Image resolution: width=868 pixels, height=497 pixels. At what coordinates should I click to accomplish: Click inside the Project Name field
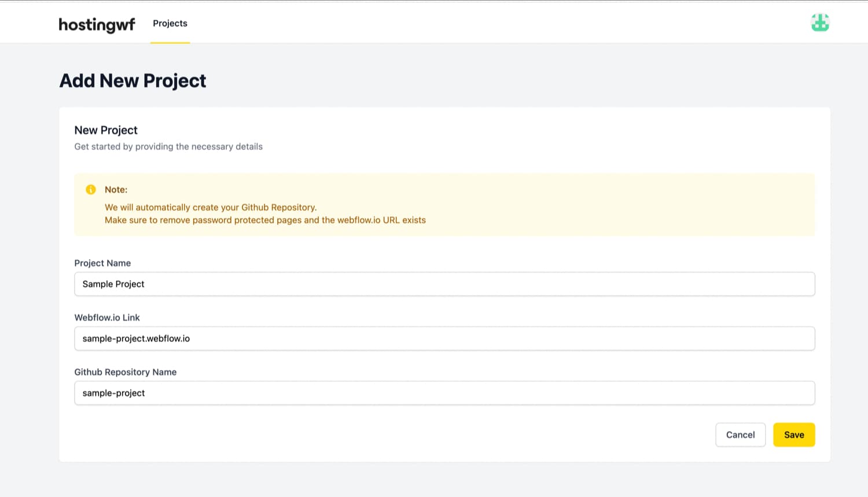pyautogui.click(x=444, y=284)
